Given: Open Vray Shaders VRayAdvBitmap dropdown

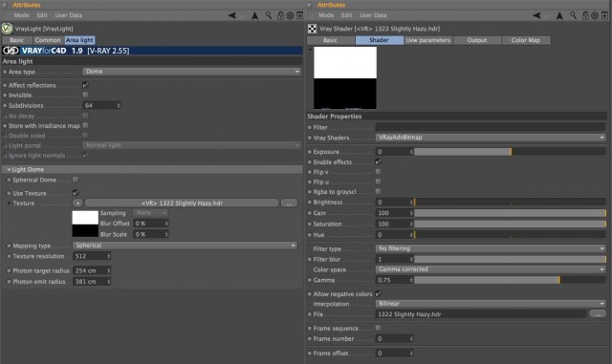Looking at the screenshot, I should (x=491, y=138).
